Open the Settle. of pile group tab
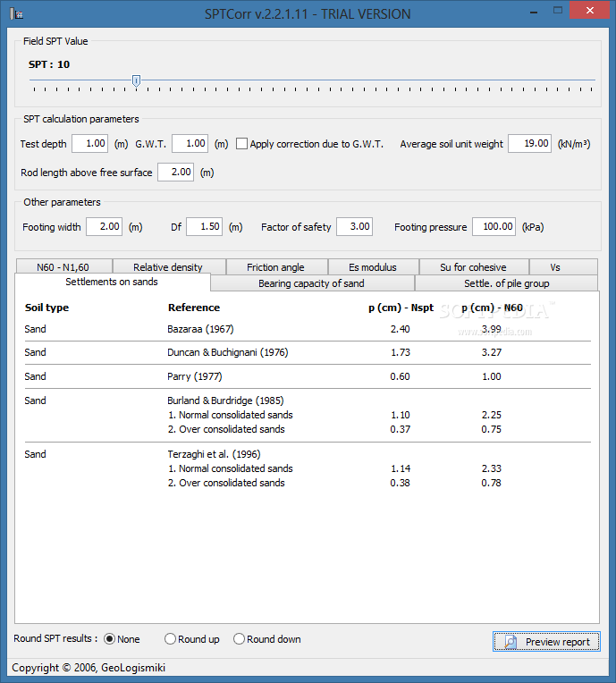 click(x=506, y=283)
